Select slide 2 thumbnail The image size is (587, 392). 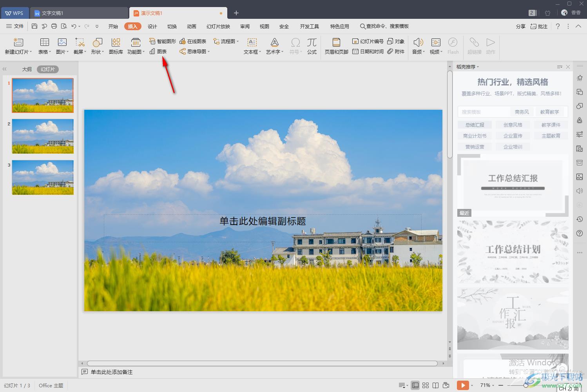(x=43, y=136)
